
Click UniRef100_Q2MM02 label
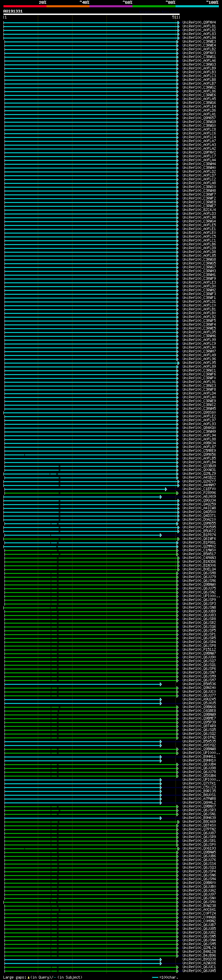click(199, 546)
